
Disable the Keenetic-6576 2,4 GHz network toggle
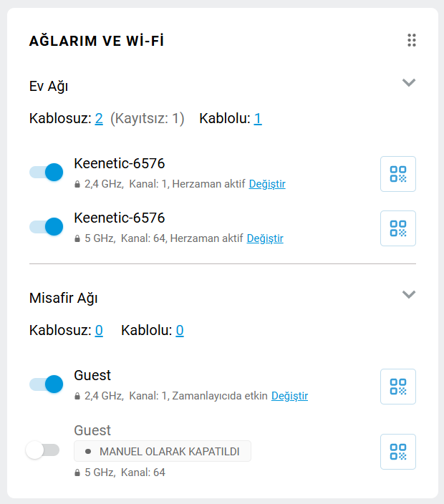(x=47, y=172)
